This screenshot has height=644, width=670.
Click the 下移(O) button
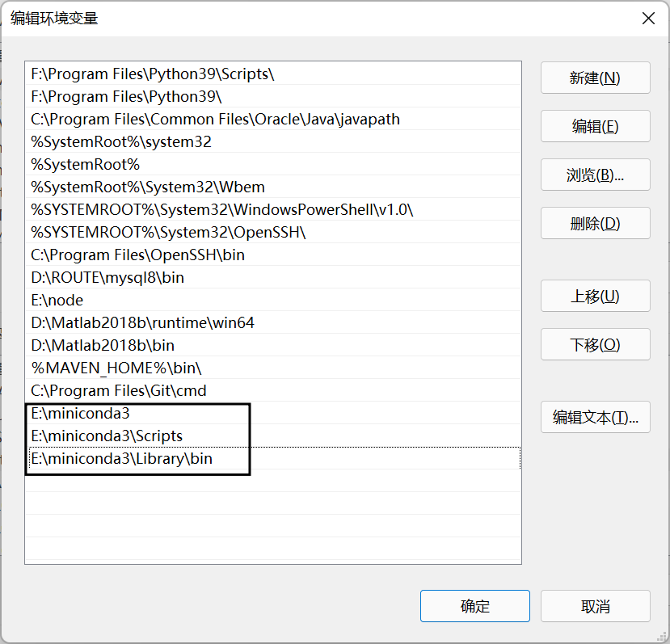(x=595, y=344)
